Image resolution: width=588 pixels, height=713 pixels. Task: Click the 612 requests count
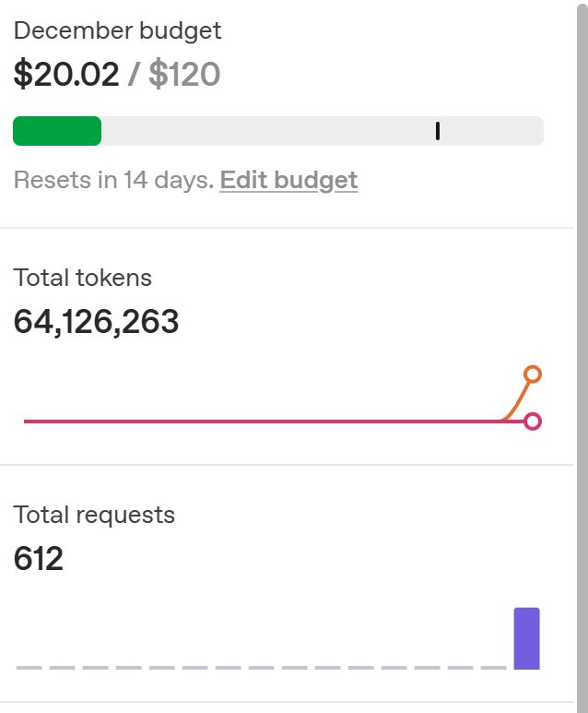pyautogui.click(x=39, y=559)
